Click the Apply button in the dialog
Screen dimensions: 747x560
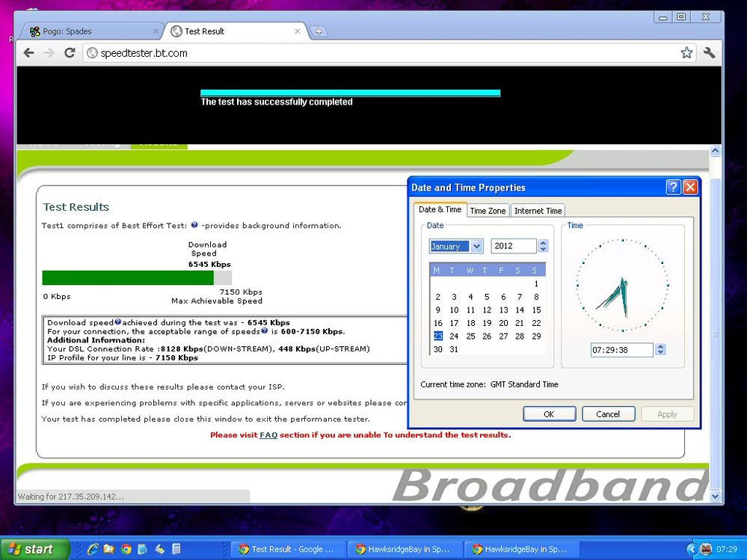click(x=667, y=414)
